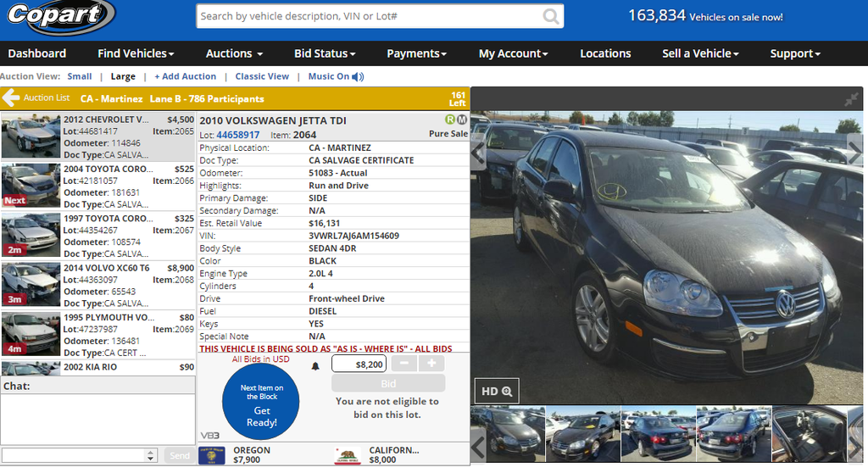Expand image panel with corner arrows
Screen dimensions: 868x473
click(851, 99)
